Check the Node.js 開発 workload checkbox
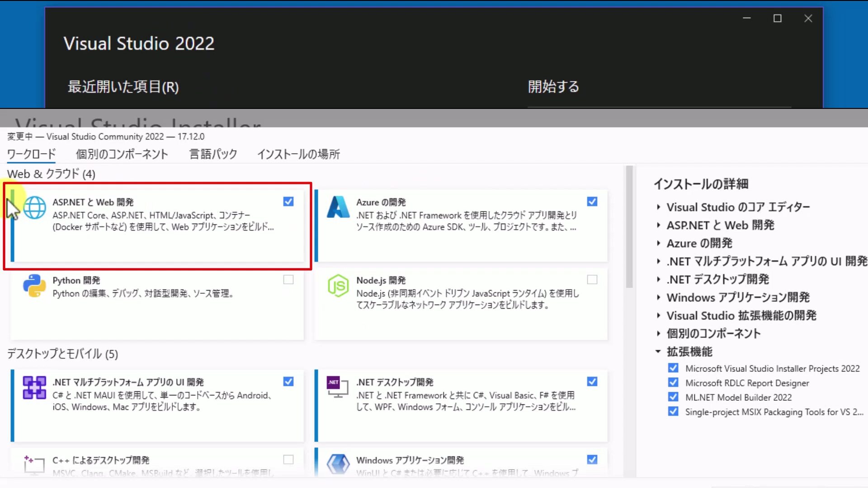 pyautogui.click(x=592, y=280)
